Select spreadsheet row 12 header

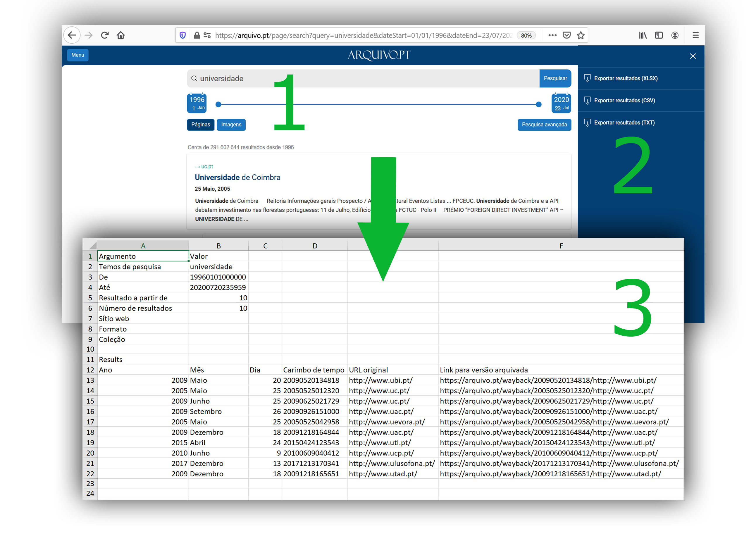(x=90, y=370)
